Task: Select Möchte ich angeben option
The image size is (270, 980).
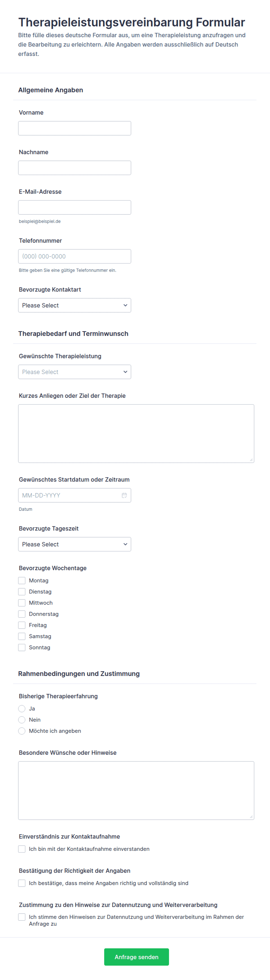Action: pyautogui.click(x=22, y=731)
